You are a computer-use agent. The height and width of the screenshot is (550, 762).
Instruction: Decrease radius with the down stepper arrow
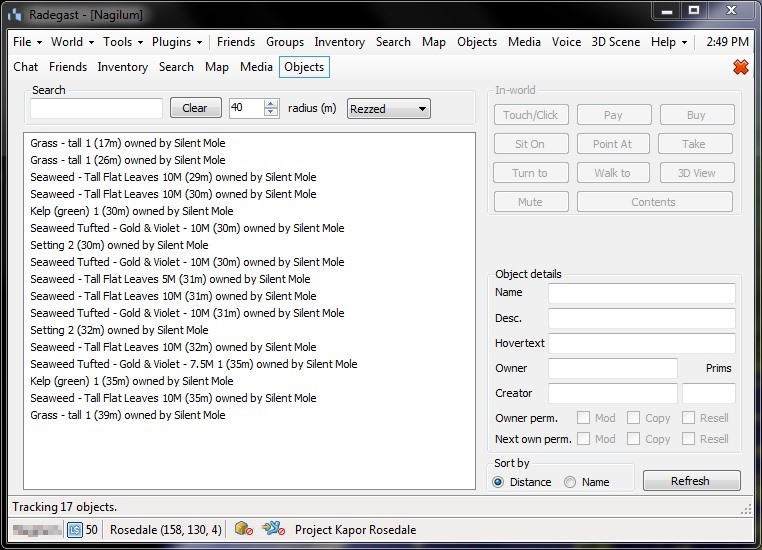271,112
